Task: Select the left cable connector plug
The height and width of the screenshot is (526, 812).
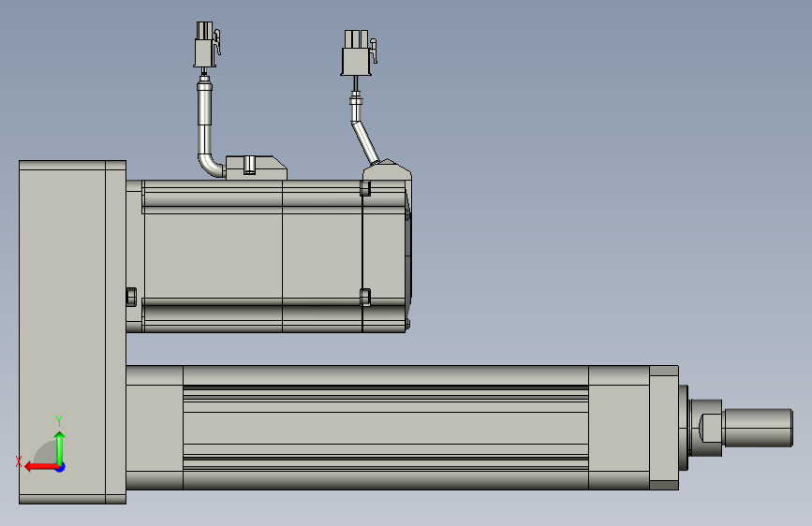Action: [207, 45]
